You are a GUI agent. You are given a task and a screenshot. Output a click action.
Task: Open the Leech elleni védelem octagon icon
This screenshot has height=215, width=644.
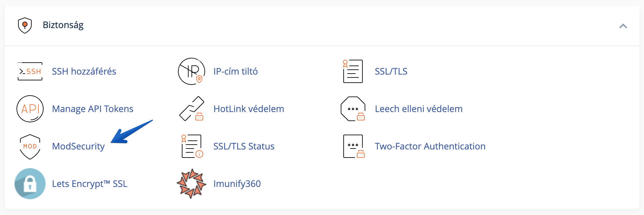(x=353, y=109)
